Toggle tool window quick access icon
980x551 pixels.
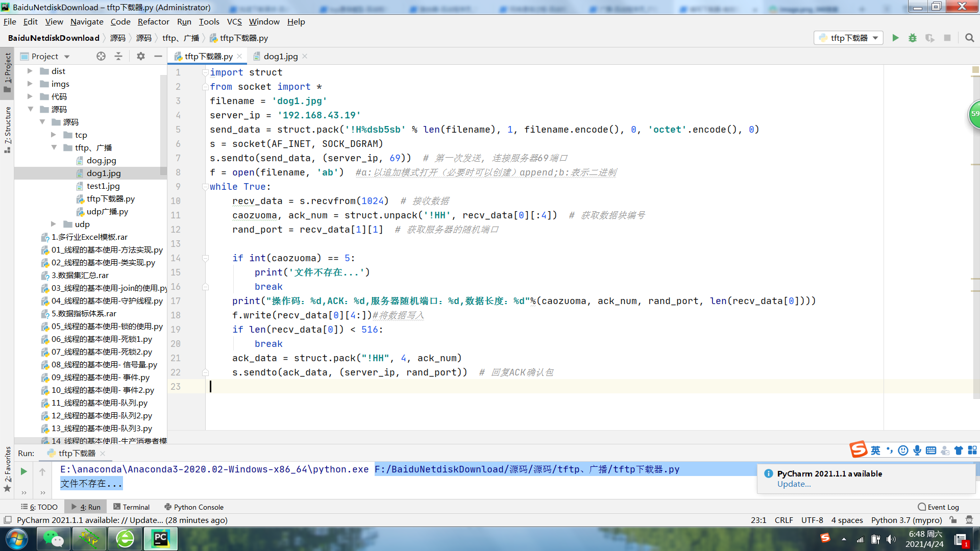pyautogui.click(x=8, y=520)
